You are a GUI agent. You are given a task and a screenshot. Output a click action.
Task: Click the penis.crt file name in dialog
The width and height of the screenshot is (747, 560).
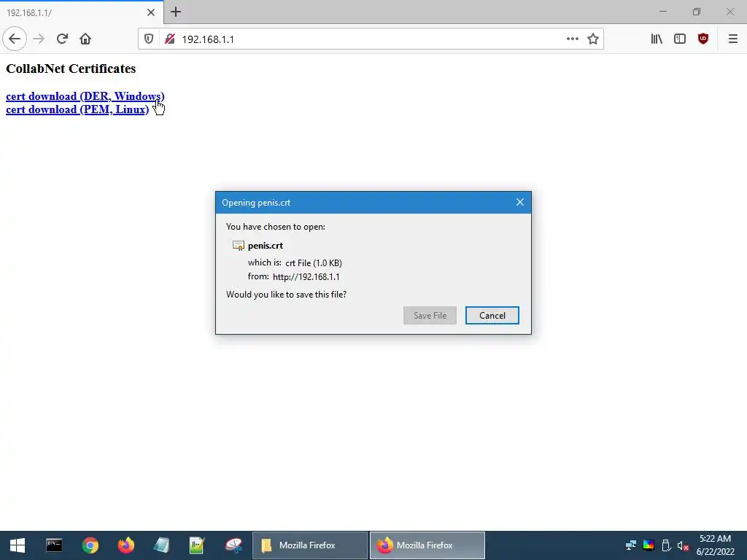pyautogui.click(x=266, y=246)
